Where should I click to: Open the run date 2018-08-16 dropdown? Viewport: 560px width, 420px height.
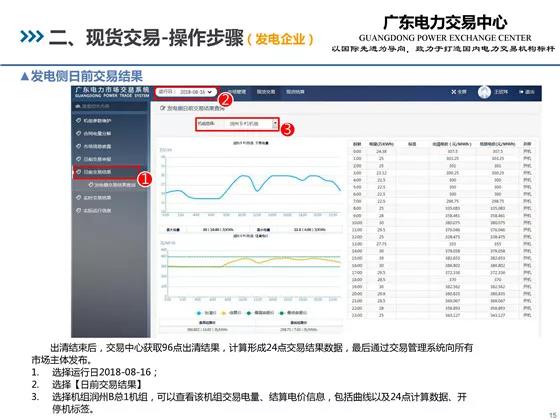tap(187, 92)
